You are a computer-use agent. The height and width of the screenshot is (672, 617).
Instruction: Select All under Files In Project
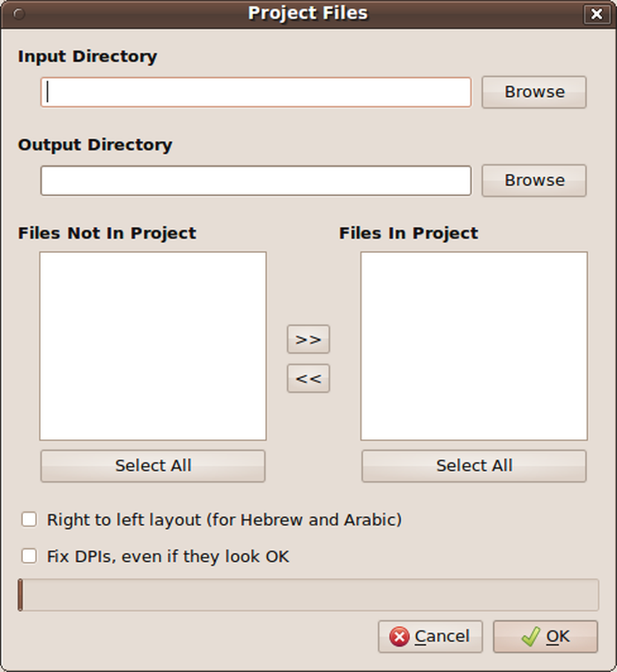(474, 466)
